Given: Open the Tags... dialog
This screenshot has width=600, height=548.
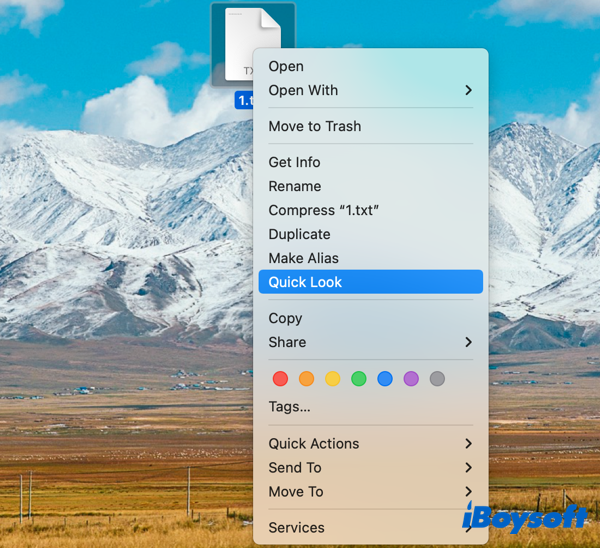Looking at the screenshot, I should tap(289, 406).
